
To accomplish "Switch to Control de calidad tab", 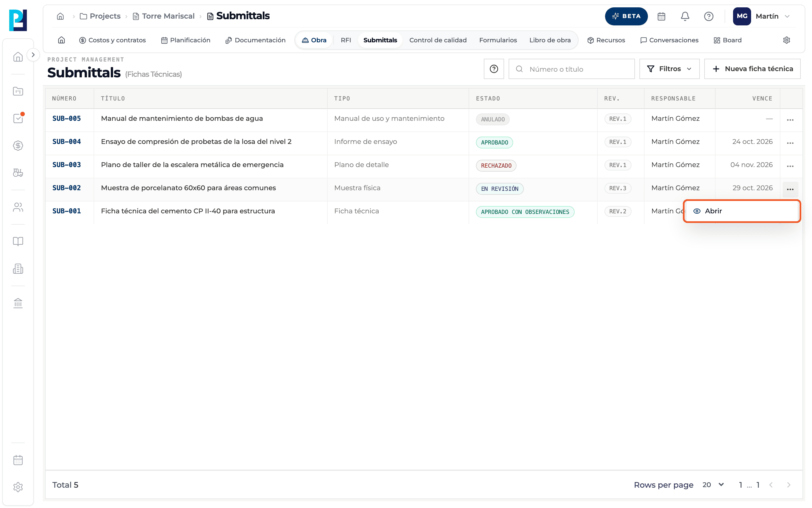I will 438,40.
